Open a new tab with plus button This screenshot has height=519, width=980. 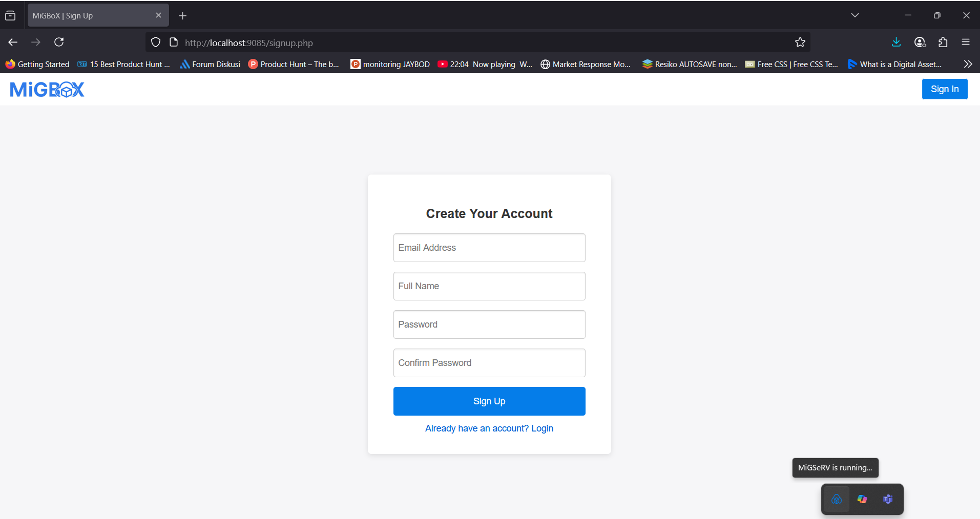[x=182, y=16]
